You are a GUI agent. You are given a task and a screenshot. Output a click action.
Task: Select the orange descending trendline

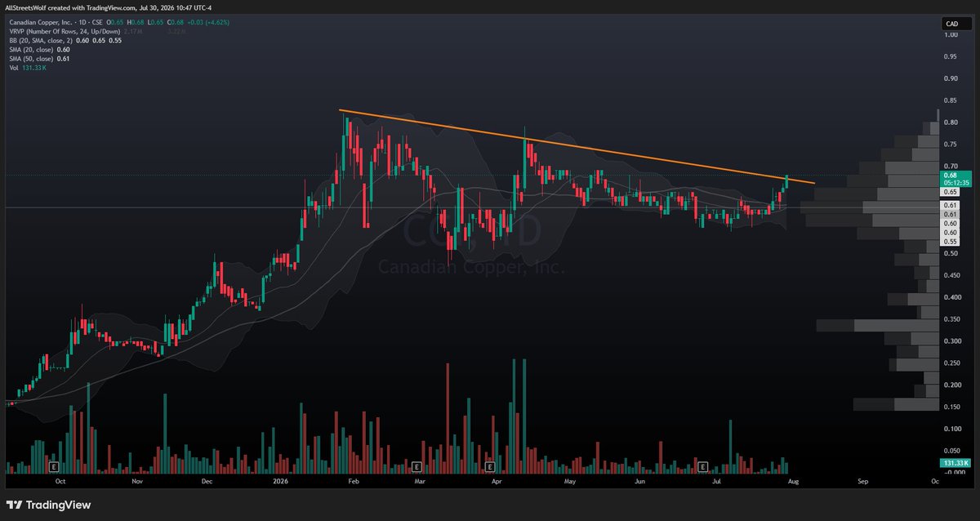tap(577, 146)
